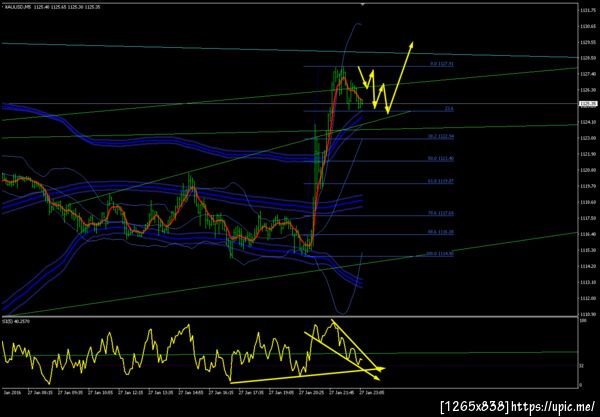Click price scale value 1119.70

click(x=588, y=186)
